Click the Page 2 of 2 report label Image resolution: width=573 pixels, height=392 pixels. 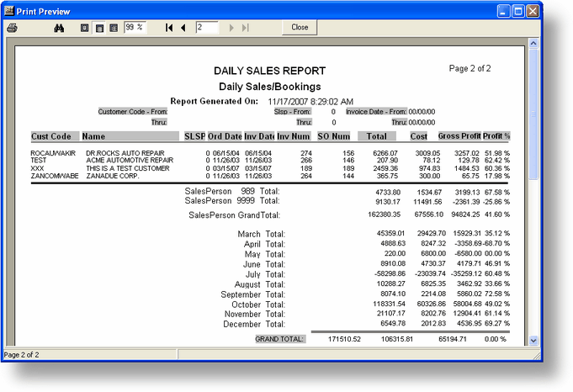tap(470, 69)
